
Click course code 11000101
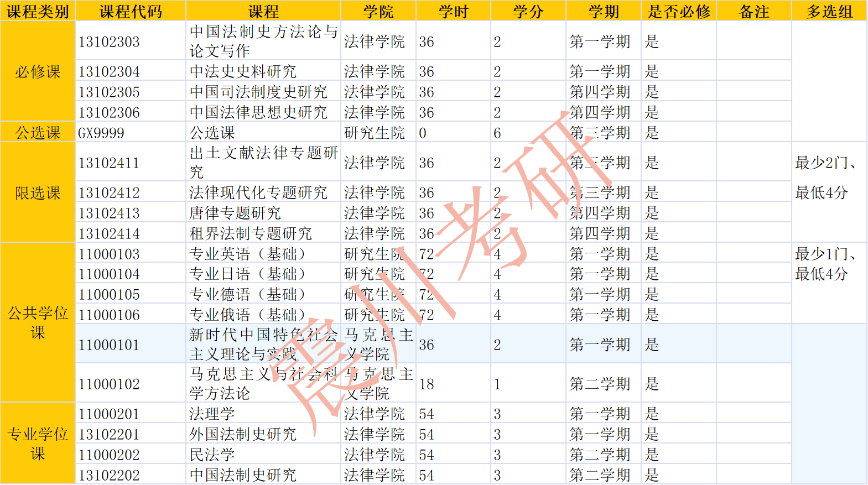(109, 345)
